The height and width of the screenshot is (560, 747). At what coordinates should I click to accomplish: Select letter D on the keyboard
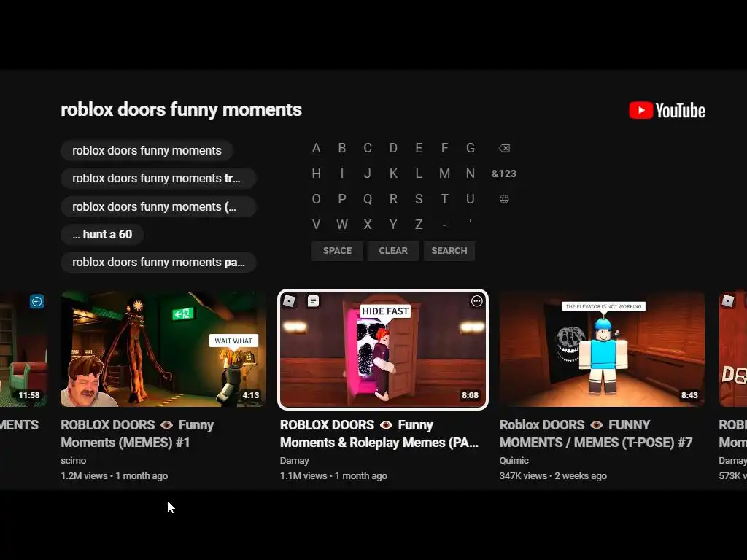coord(393,148)
